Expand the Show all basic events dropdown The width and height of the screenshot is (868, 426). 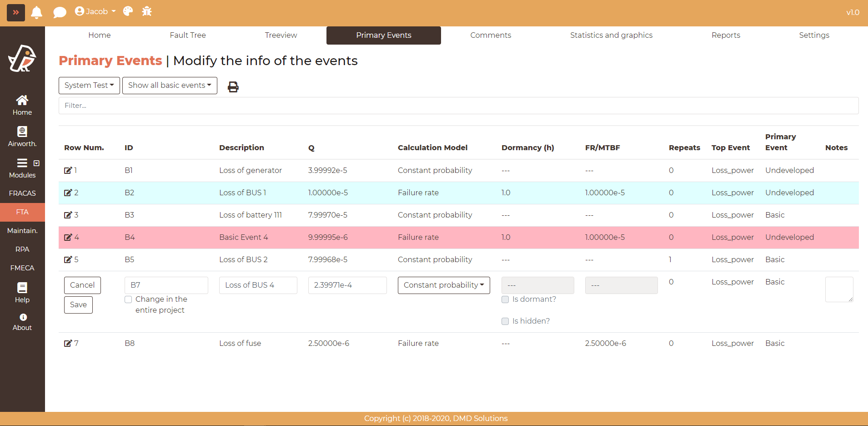point(170,86)
